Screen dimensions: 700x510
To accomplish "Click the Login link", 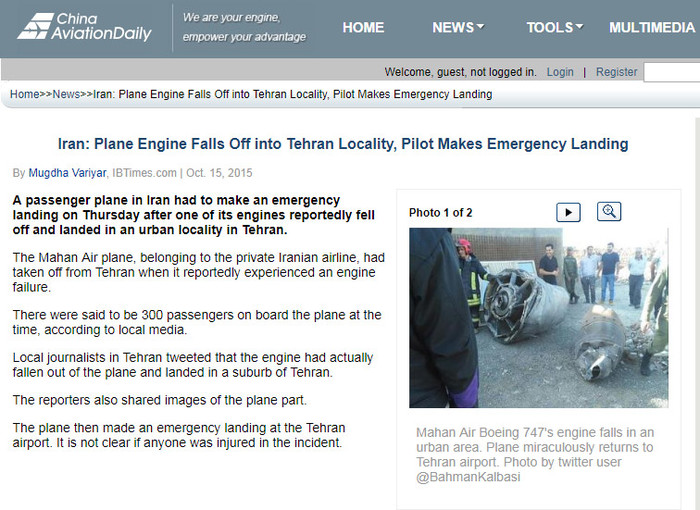I will point(560,72).
